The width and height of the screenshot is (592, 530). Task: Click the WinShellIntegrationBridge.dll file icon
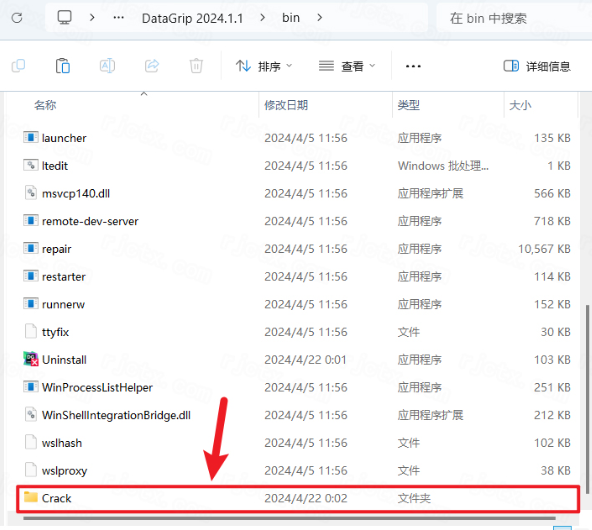point(31,414)
